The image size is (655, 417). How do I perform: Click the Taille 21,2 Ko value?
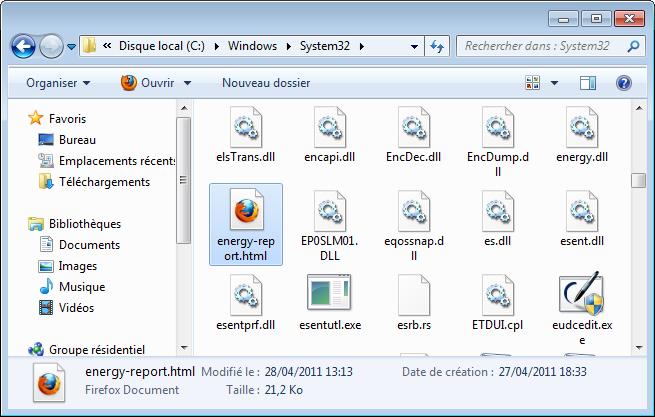pyautogui.click(x=283, y=390)
